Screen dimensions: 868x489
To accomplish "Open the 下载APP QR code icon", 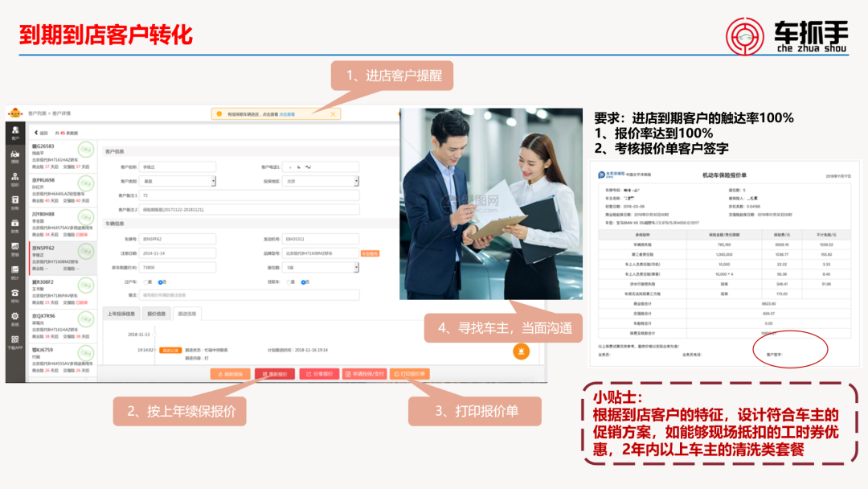I will (15, 343).
